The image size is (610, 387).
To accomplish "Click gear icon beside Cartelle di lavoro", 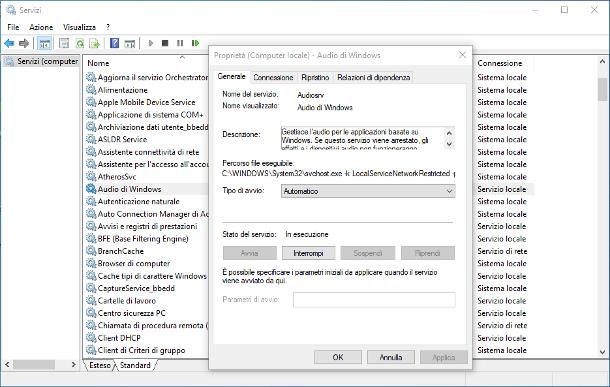I will [x=91, y=301].
